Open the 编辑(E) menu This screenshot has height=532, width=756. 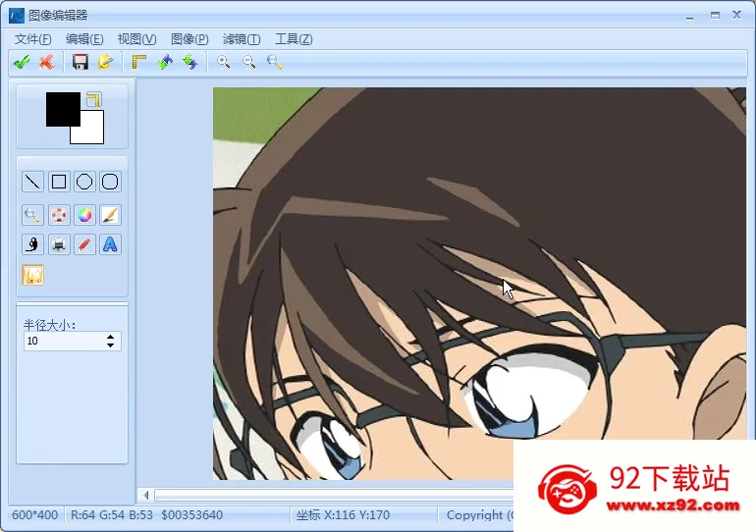[84, 39]
